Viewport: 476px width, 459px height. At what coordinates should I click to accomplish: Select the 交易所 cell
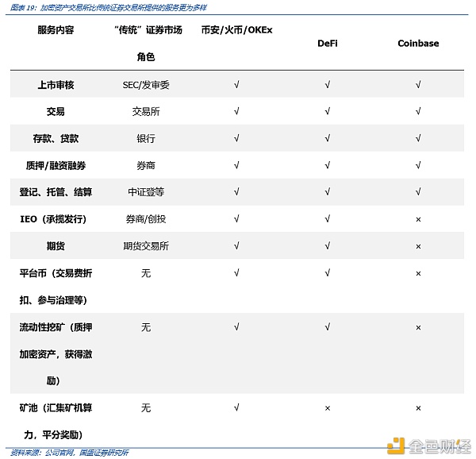[146, 111]
